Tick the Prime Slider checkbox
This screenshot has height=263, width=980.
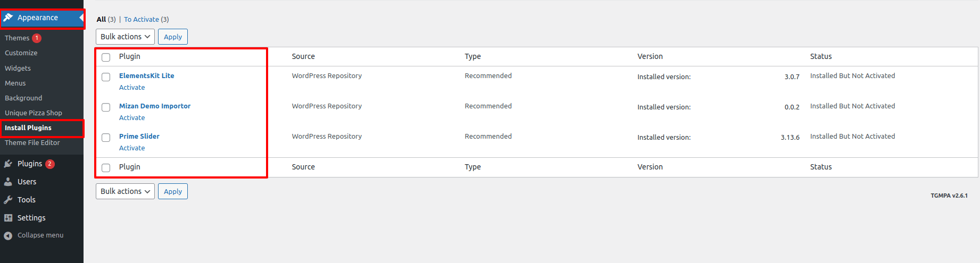click(106, 138)
